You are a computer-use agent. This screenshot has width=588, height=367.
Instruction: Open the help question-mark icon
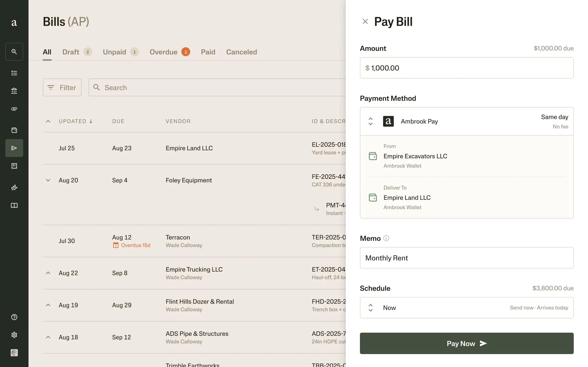tap(14, 317)
